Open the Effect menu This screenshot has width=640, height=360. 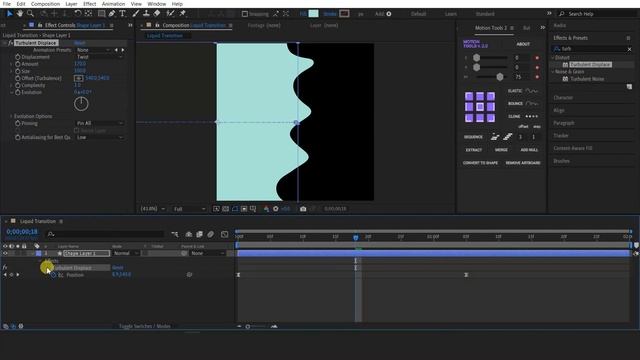coord(89,4)
